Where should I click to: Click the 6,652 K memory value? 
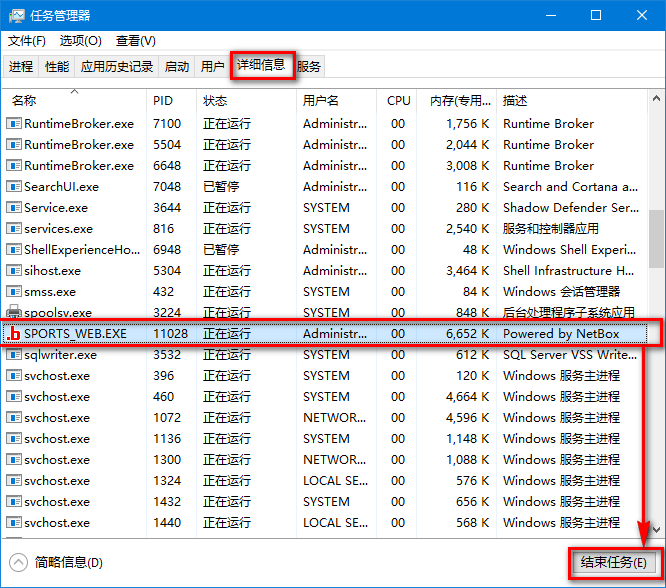(467, 334)
